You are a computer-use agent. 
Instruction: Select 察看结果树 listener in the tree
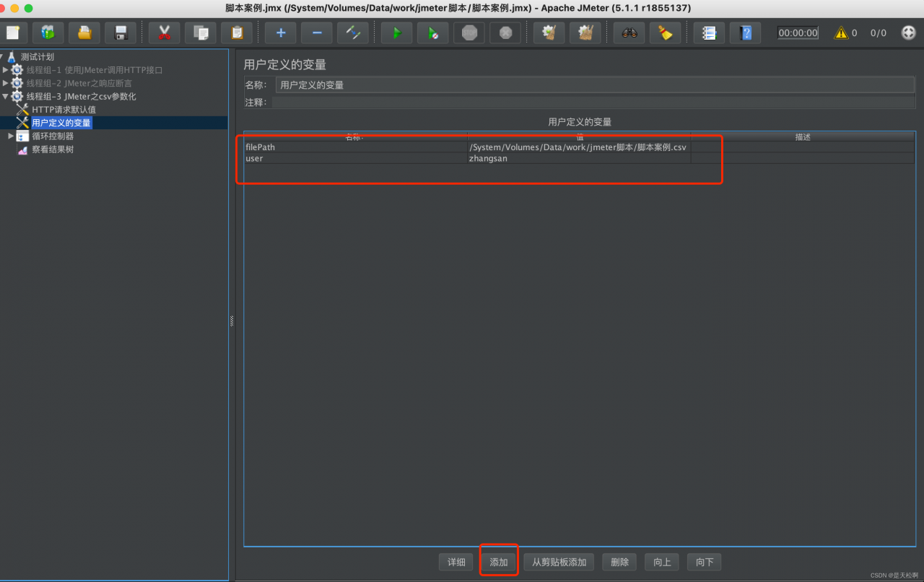coord(53,149)
